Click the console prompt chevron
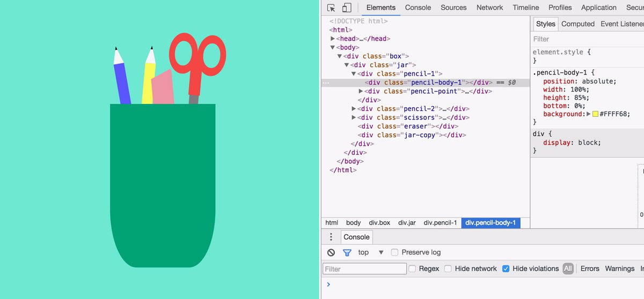This screenshot has height=299, width=644. (328, 284)
